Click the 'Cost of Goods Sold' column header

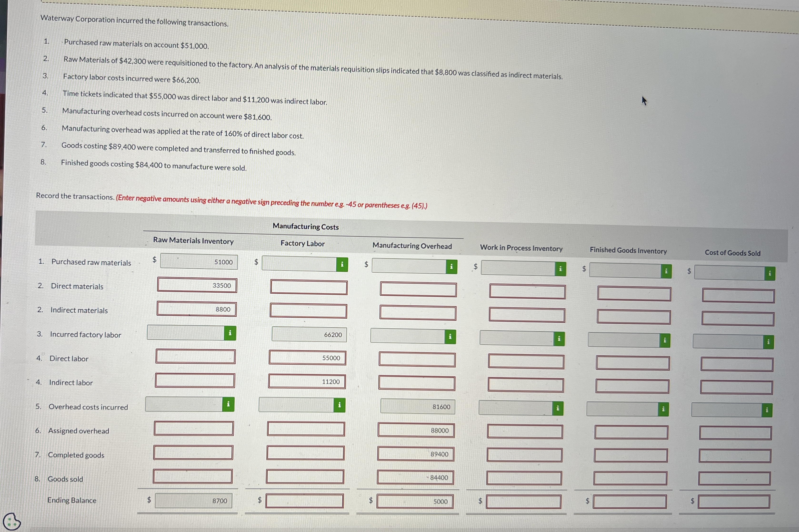tap(733, 253)
